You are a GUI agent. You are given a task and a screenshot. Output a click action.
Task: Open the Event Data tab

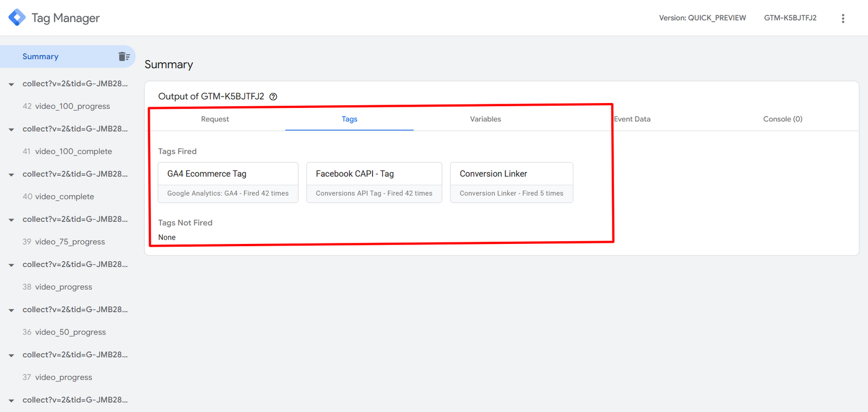(632, 119)
